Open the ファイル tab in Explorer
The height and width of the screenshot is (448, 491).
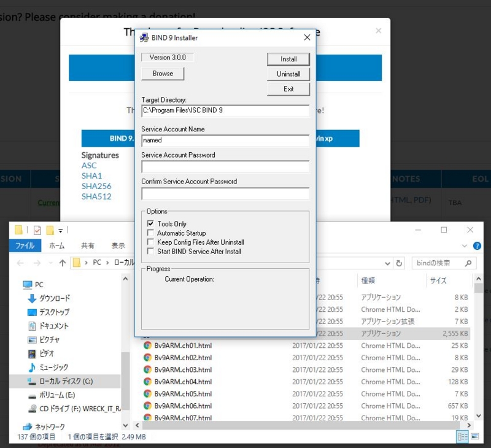click(x=25, y=245)
